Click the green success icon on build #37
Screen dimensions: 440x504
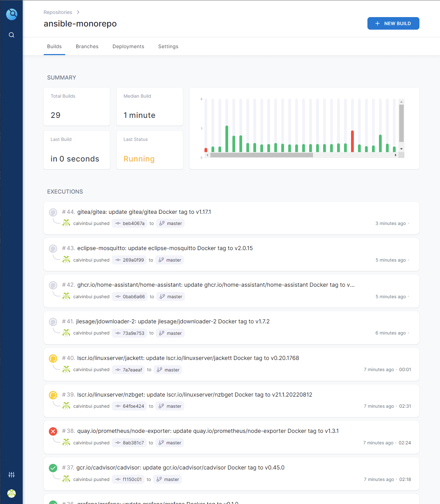[x=53, y=468]
